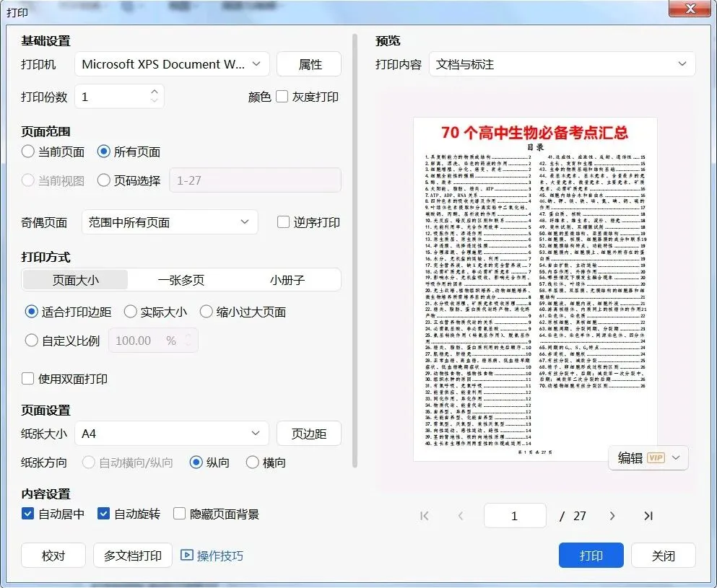Uncheck 自动居中 checkbox
Viewport: 717px width, 588px height.
(x=28, y=514)
